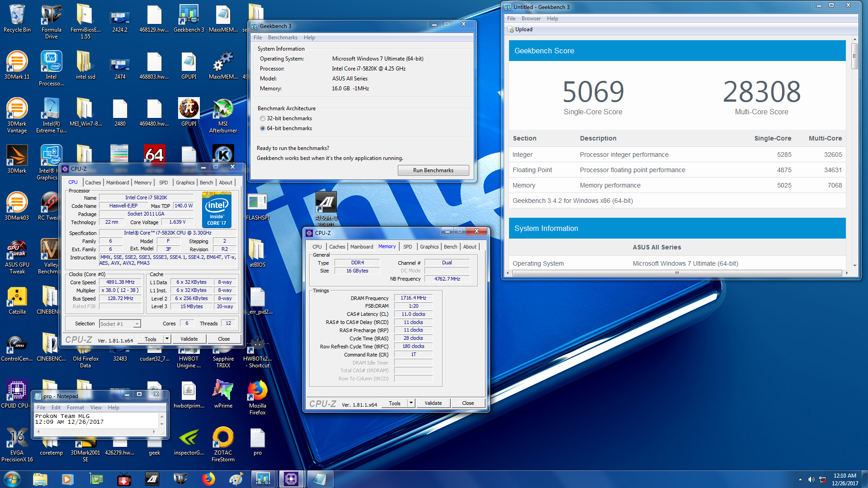Open the Formula Drive desktop icon

(51, 22)
